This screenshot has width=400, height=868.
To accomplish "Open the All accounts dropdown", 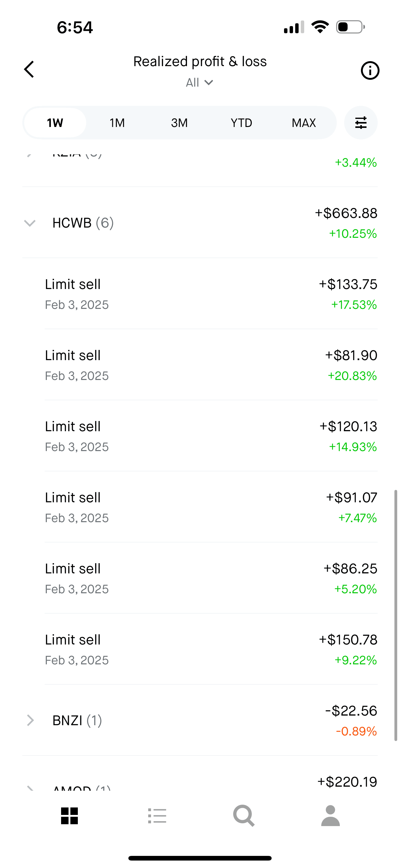I will tap(200, 83).
